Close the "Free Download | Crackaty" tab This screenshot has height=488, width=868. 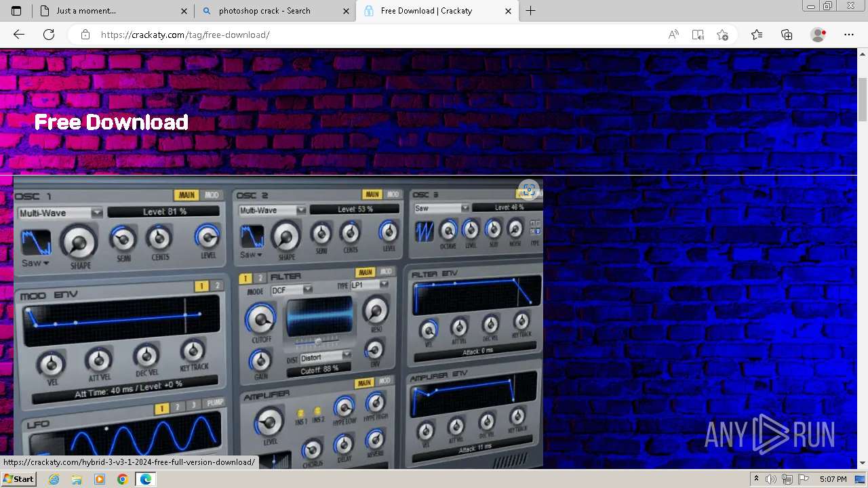[x=508, y=11]
